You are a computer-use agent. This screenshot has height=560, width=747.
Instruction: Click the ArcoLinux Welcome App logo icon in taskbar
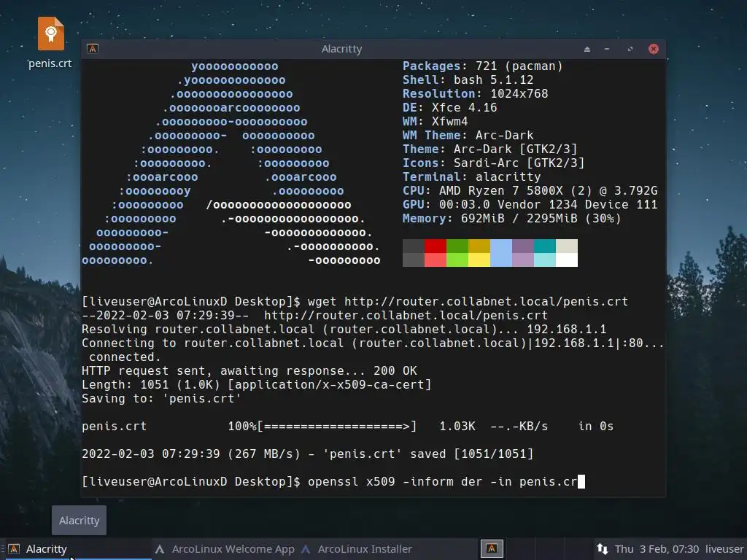click(x=160, y=549)
